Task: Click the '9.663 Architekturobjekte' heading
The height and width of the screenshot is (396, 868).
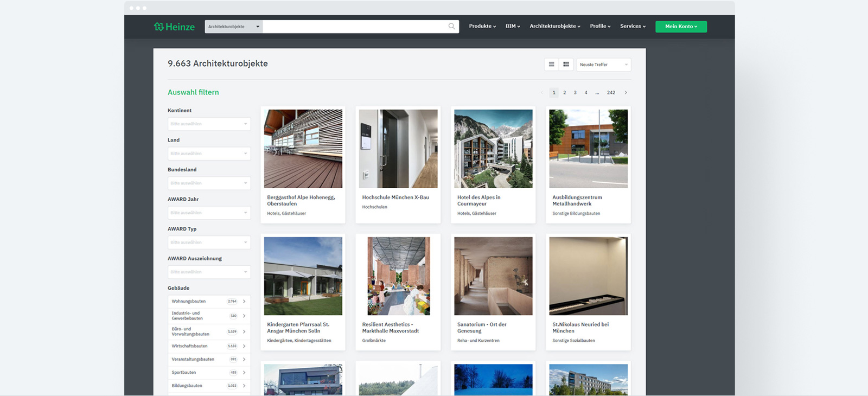Action: [218, 63]
